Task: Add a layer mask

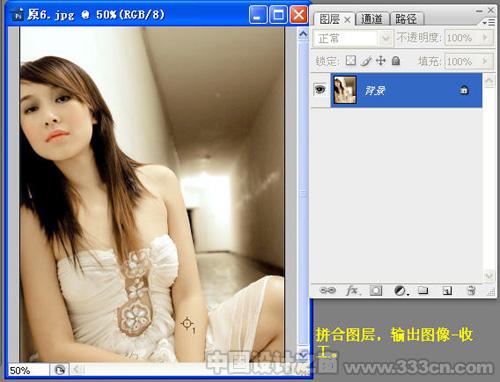Action: coord(376,291)
